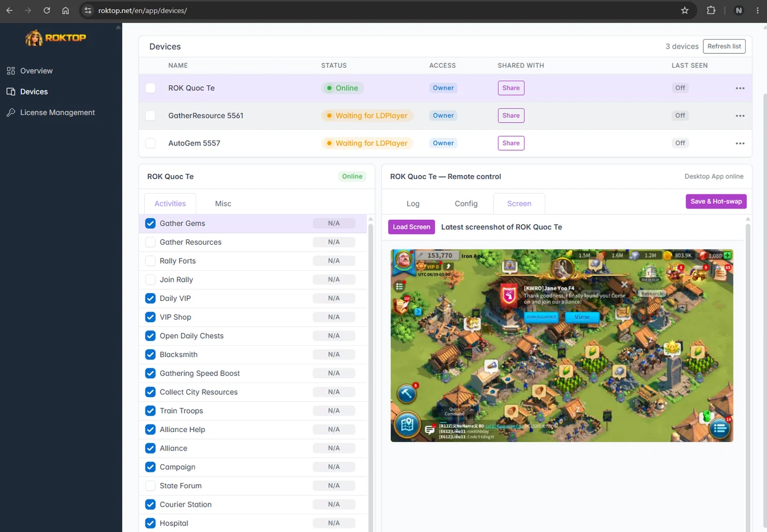Click Off badge for ROK Quoc Te

pyautogui.click(x=680, y=88)
